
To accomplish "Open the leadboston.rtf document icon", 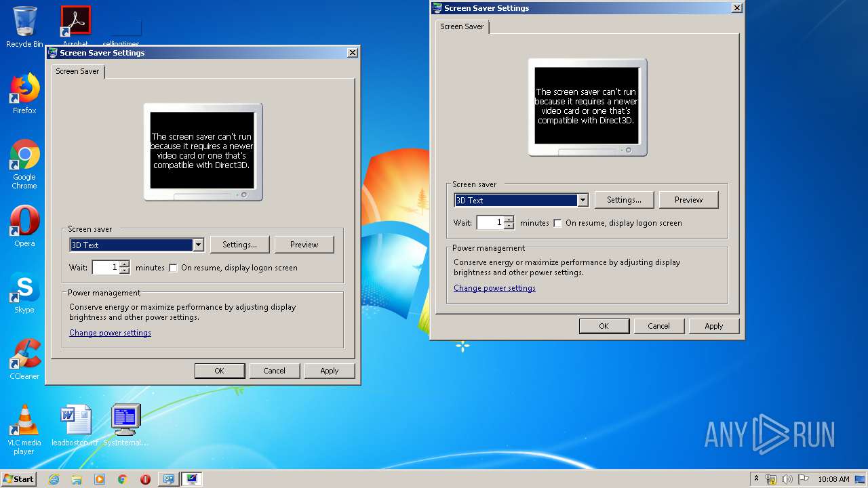I will tap(75, 425).
